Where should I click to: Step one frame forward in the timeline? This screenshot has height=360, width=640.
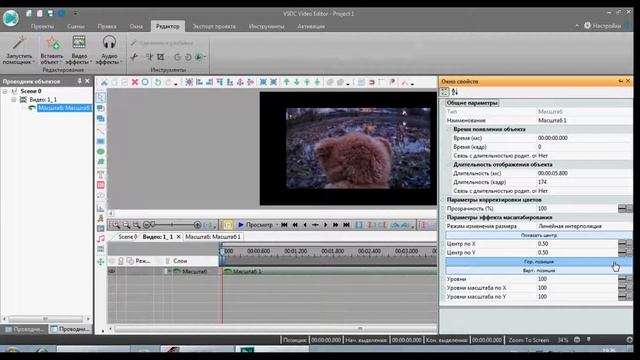[325, 225]
